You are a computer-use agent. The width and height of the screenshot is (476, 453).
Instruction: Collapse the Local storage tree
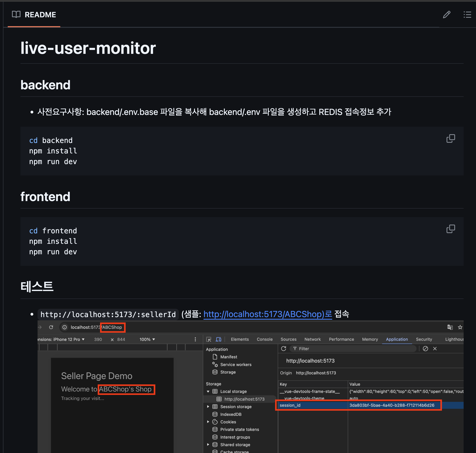(x=208, y=391)
